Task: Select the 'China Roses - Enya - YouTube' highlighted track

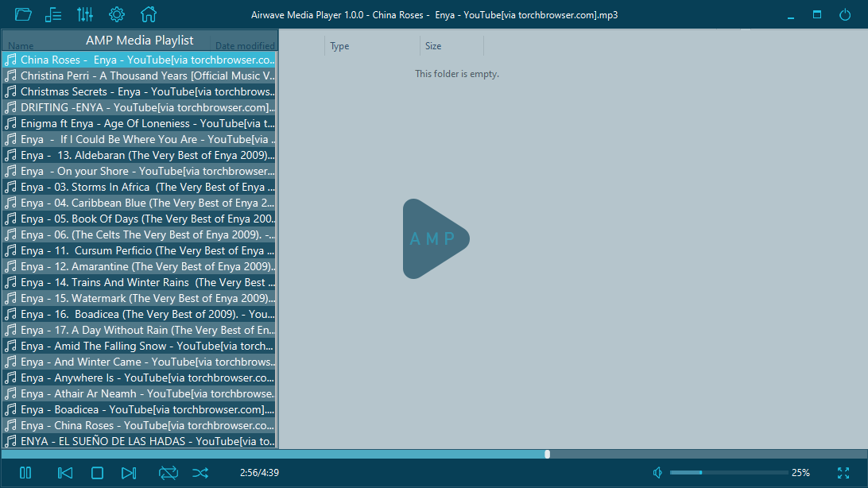Action: pos(140,60)
